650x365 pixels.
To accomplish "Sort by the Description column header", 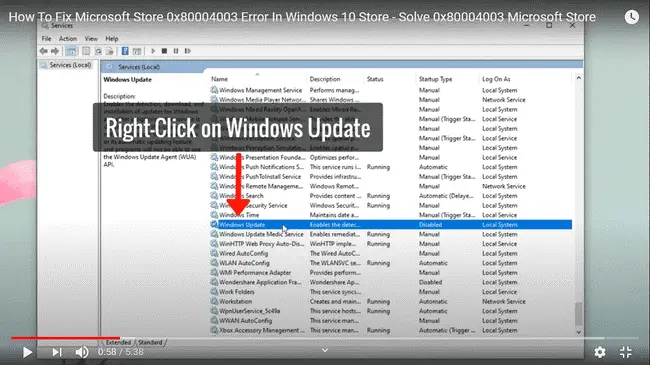I will 325,79.
